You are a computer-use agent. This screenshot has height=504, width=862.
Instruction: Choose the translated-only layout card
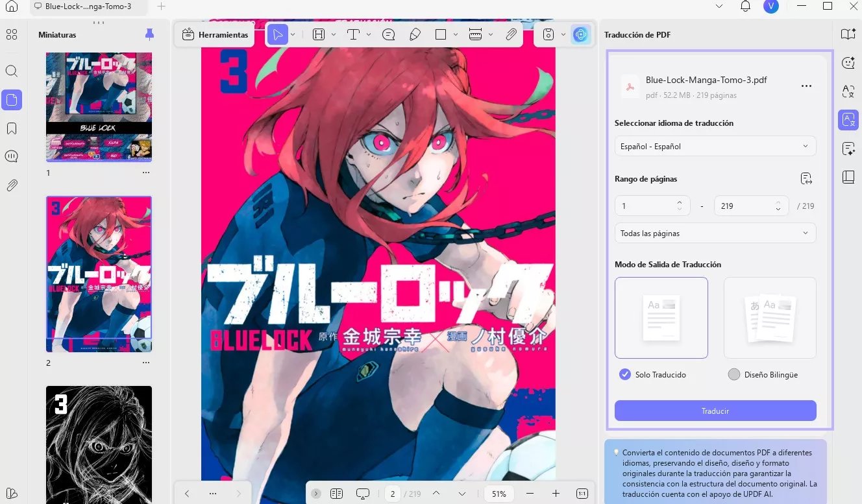[x=661, y=318]
